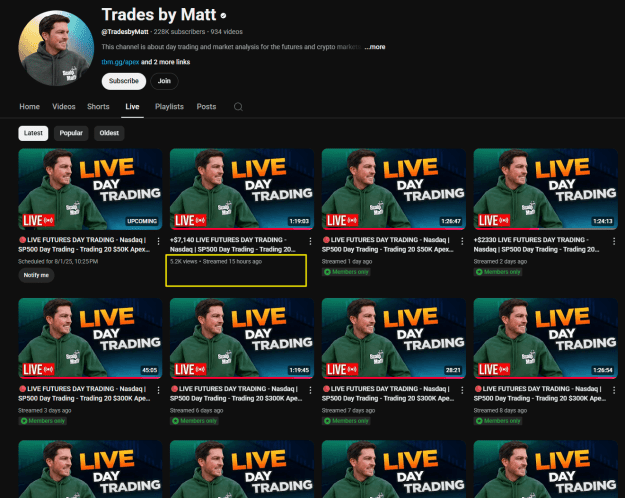The width and height of the screenshot is (625, 498).
Task: Select the Live tab
Action: point(132,106)
